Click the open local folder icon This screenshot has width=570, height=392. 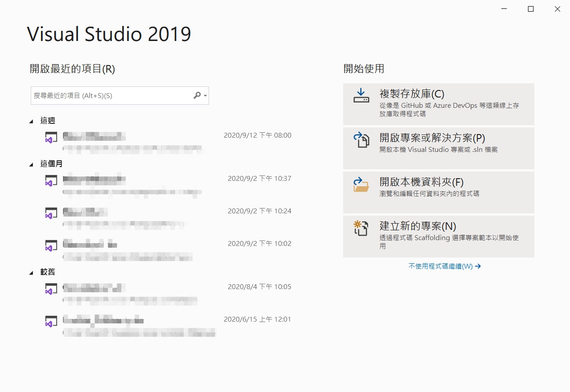pos(361,184)
